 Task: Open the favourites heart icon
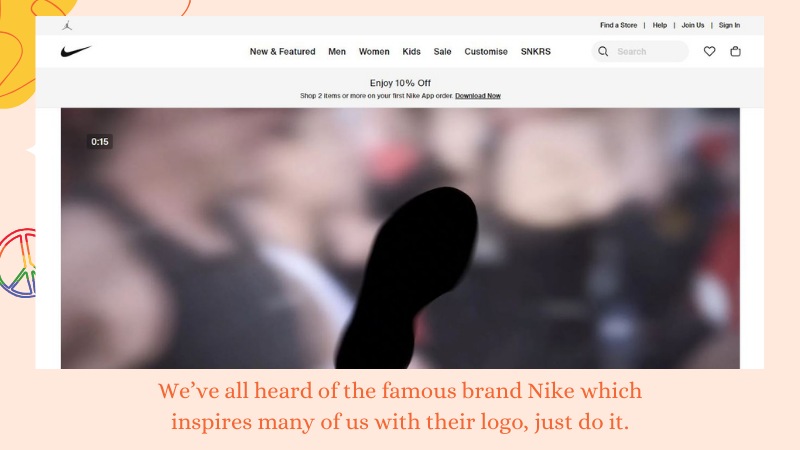709,51
